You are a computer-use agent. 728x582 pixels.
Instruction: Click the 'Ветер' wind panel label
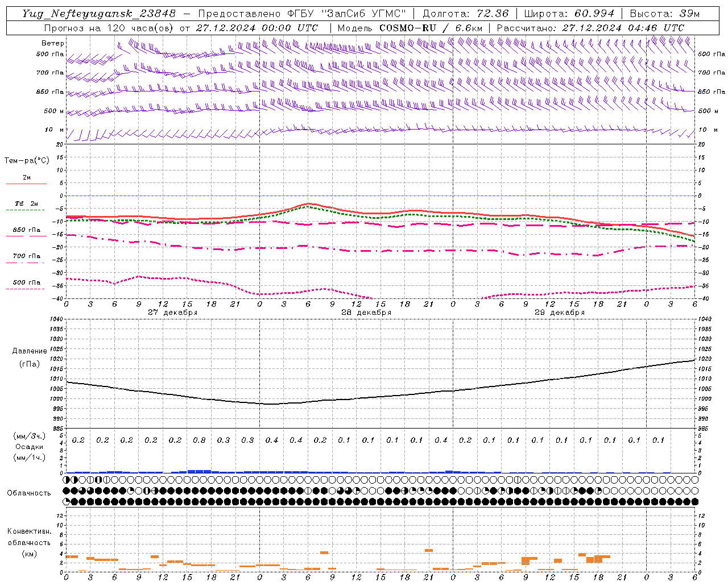(53, 43)
